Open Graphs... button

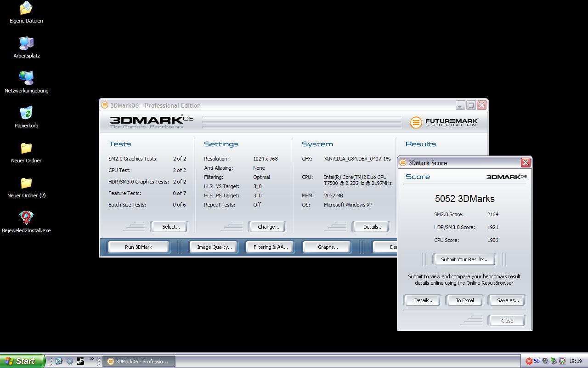(328, 247)
